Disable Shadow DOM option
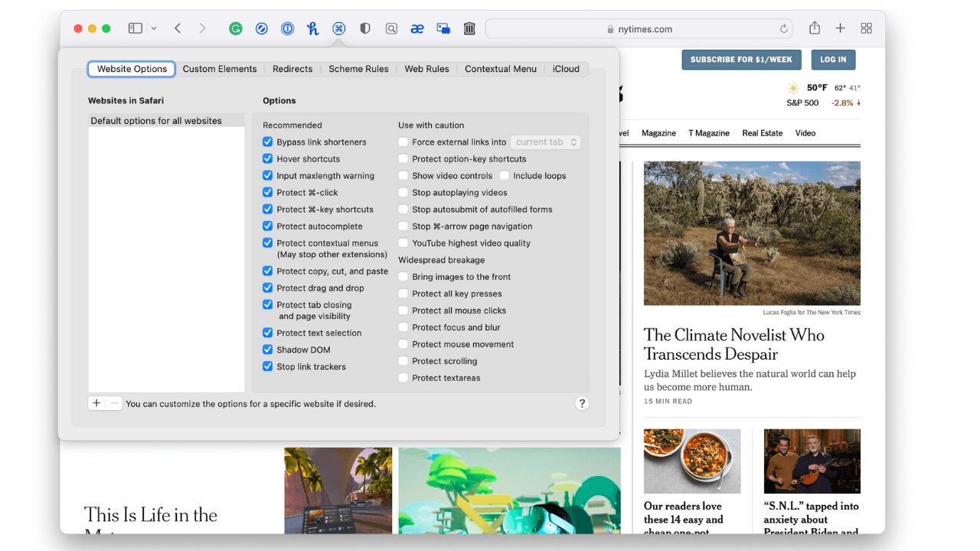 pos(268,350)
